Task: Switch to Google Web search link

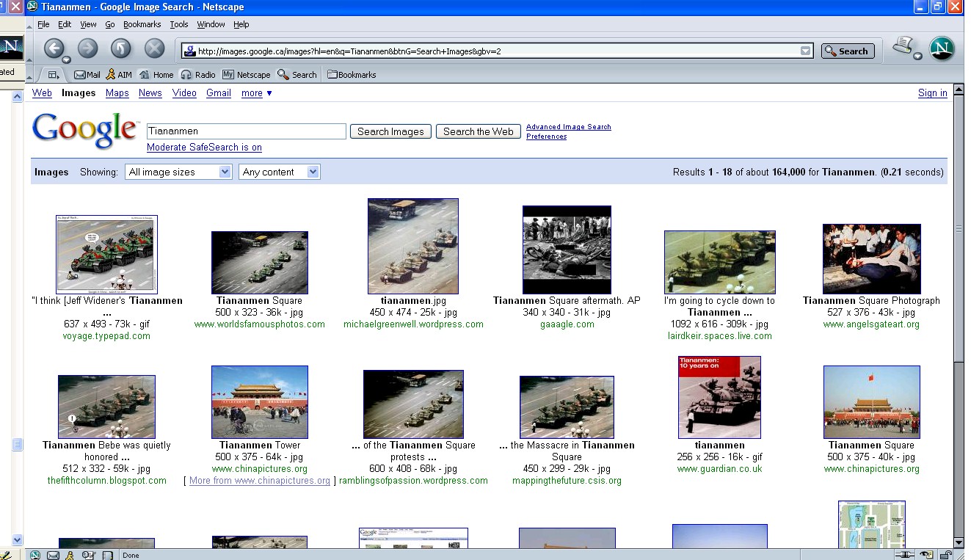Action: tap(42, 93)
